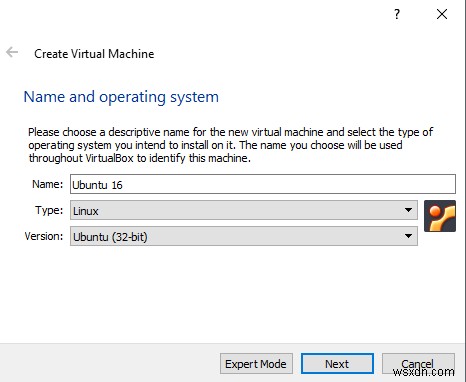Screen dimensions: 466x382
Task: Cancel the virtual machine creation
Action: coord(418,364)
